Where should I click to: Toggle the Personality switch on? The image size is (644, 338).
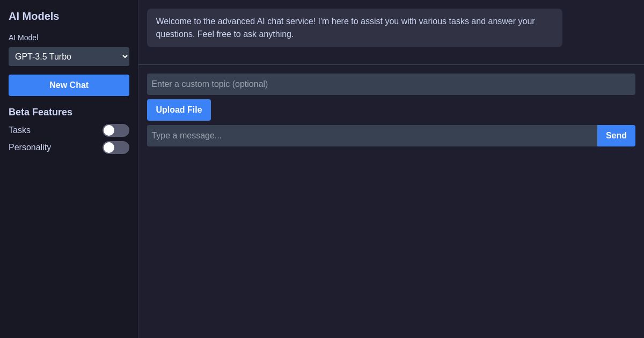coord(116,148)
